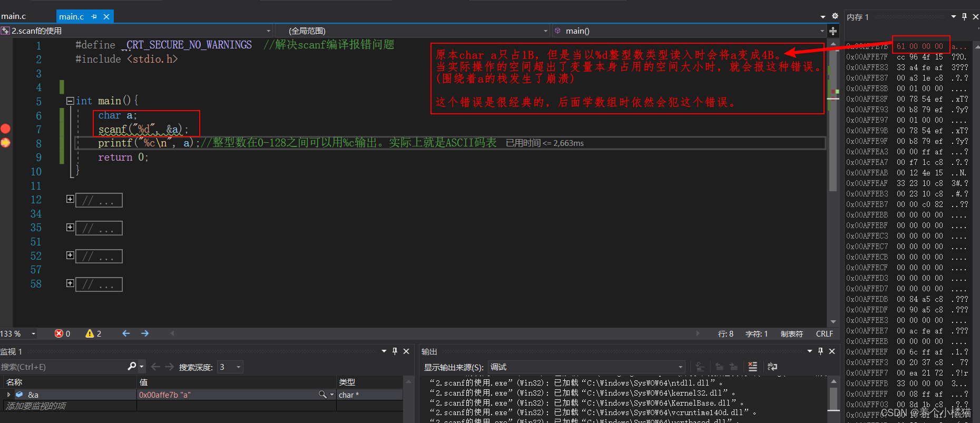980x423 pixels.
Task: Switch to the inactive main.c tab
Action: click(14, 16)
